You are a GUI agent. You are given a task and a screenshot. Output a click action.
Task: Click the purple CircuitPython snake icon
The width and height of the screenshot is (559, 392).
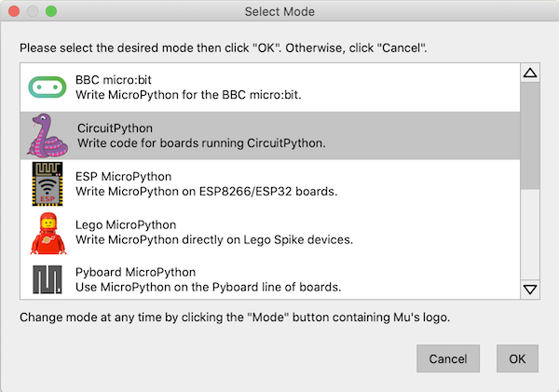(48, 135)
